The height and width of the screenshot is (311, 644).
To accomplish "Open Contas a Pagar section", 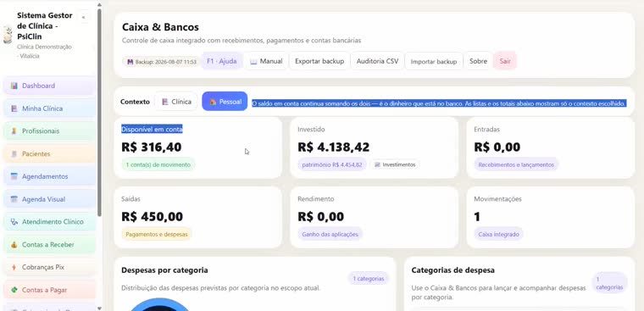I will point(50,290).
